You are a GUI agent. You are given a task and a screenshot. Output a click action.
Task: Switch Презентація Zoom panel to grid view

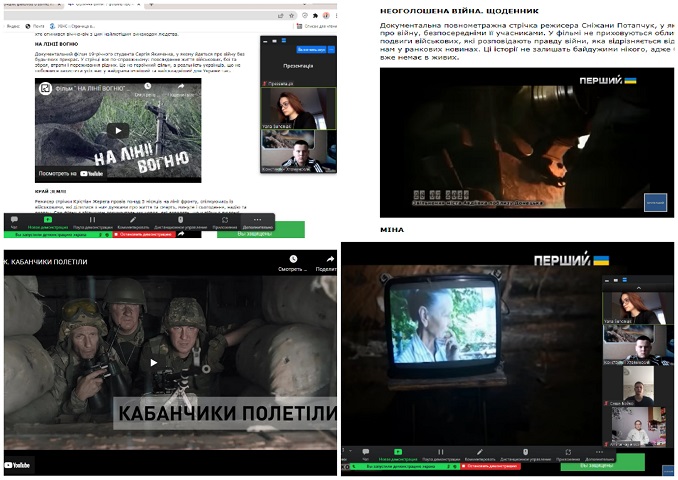284,41
